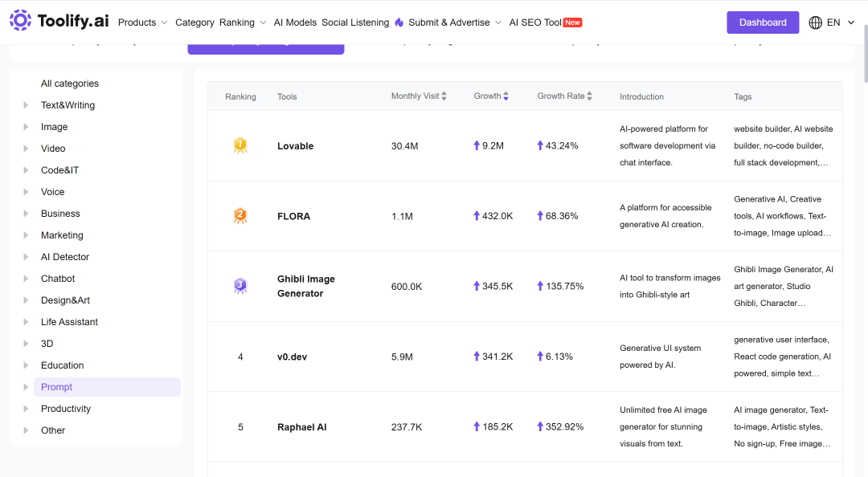868x477 pixels.
Task: Click the globe language icon
Action: pyautogui.click(x=816, y=22)
